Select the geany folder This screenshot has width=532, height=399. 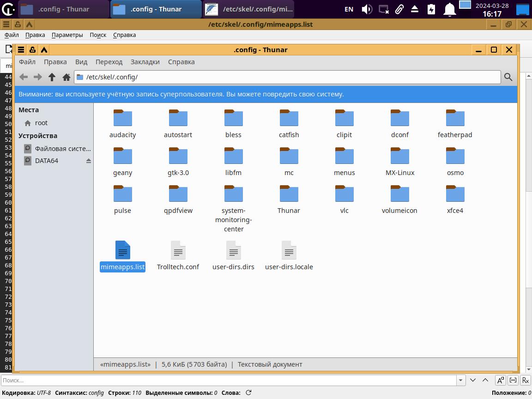(122, 162)
